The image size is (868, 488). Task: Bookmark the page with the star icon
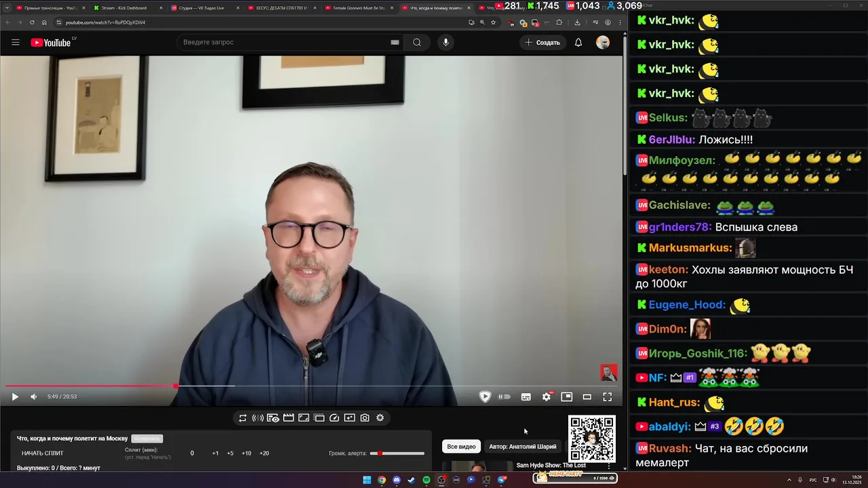[494, 22]
